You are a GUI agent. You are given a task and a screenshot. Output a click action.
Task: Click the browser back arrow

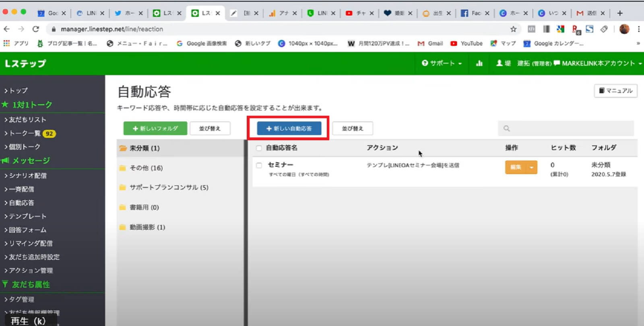tap(6, 29)
